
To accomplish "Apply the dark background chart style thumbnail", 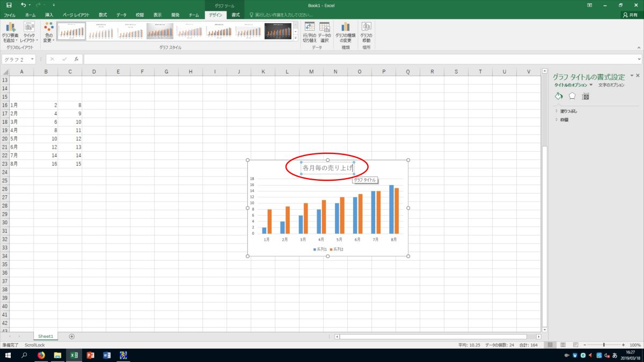I will 278,31.
